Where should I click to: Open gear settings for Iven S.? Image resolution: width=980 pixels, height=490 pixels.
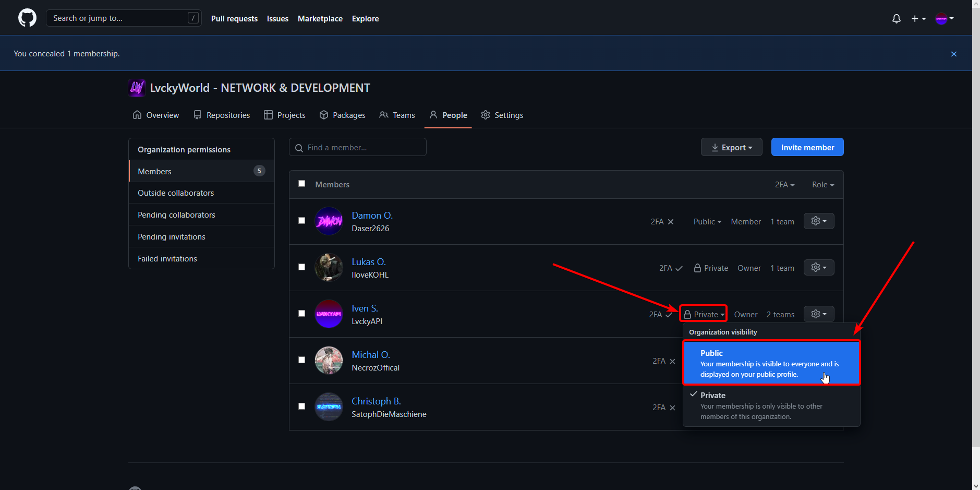click(818, 314)
